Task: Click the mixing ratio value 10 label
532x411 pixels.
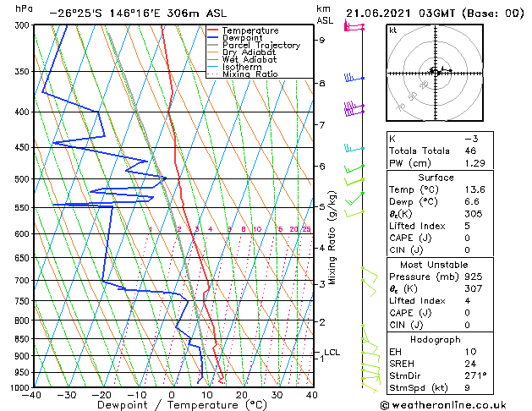Action: click(257, 229)
